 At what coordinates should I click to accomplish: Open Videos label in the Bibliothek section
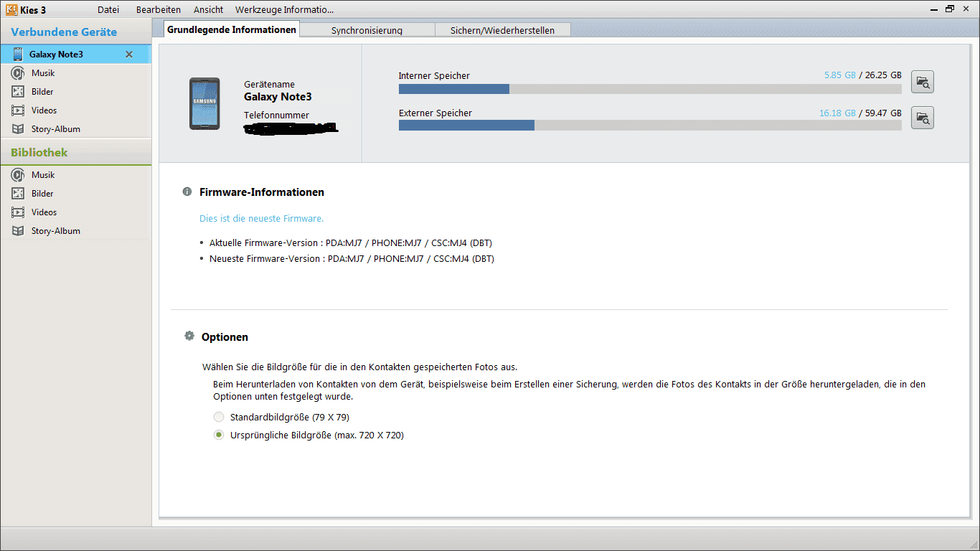(x=44, y=212)
